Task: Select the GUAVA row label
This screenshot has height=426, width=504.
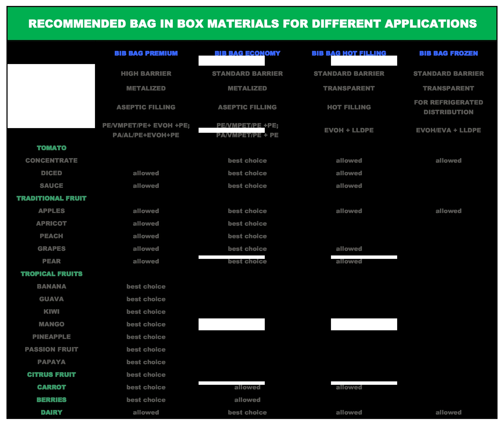Action: pyautogui.click(x=51, y=299)
